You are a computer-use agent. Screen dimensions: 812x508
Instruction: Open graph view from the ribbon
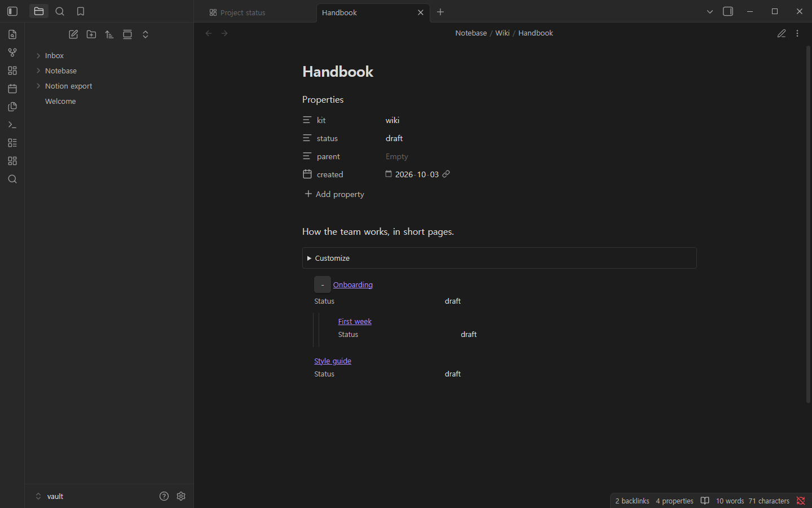[x=12, y=52]
